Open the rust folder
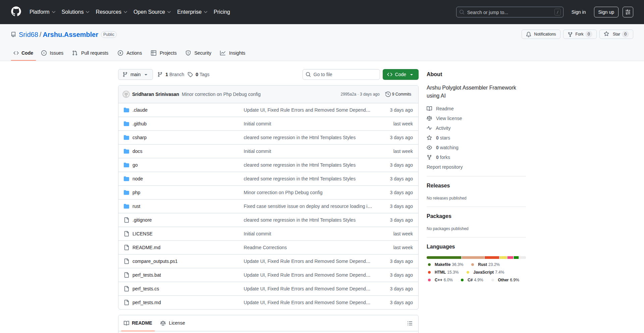The height and width of the screenshot is (333, 644). pyautogui.click(x=136, y=206)
